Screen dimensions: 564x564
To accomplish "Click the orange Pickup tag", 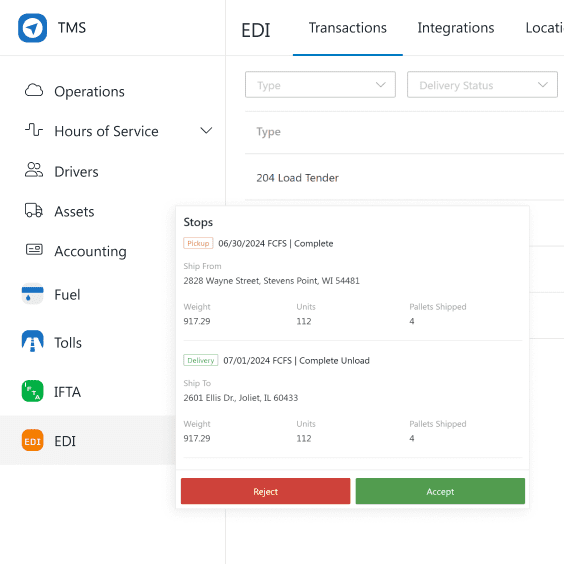I will 198,243.
